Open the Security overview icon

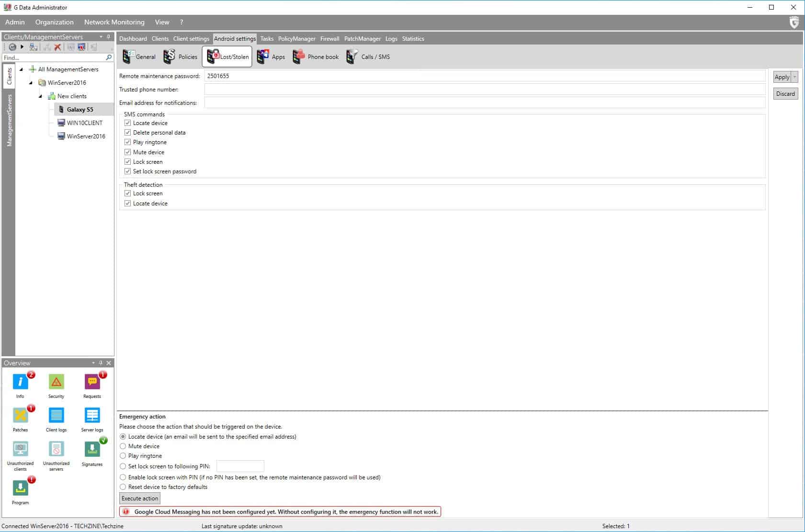56,382
